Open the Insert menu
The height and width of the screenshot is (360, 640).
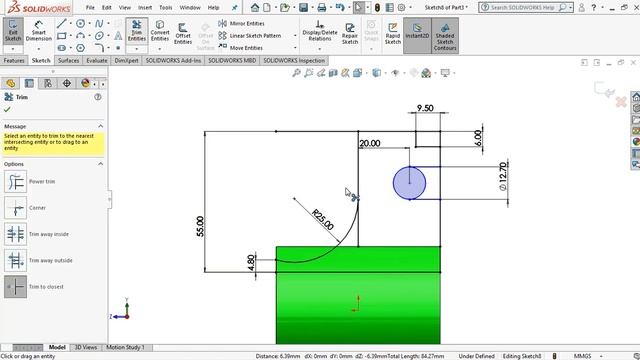(x=145, y=7)
